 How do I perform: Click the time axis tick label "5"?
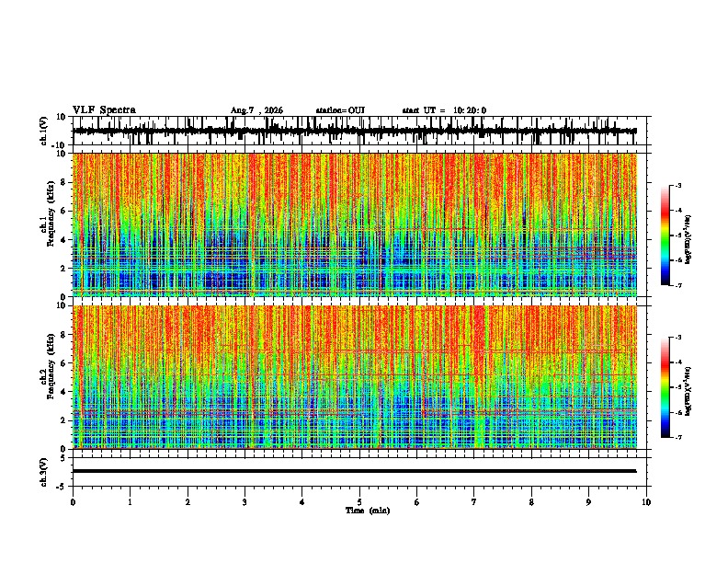point(359,502)
